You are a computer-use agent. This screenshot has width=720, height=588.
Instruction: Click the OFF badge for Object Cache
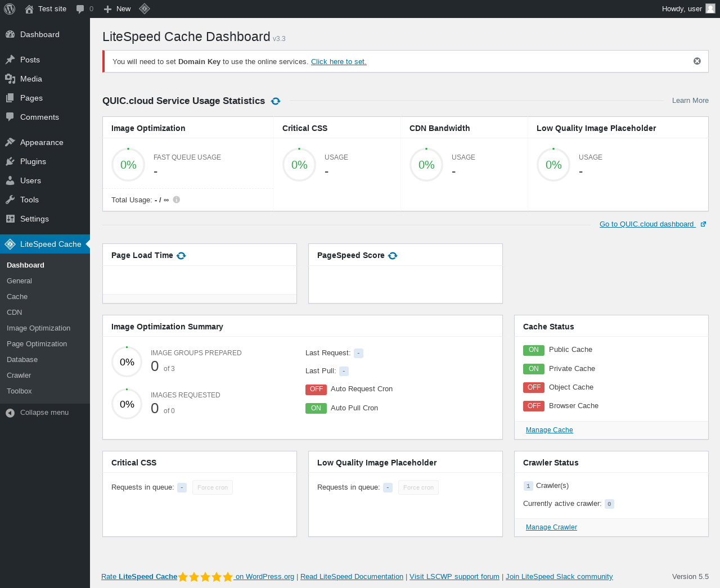pyautogui.click(x=534, y=388)
